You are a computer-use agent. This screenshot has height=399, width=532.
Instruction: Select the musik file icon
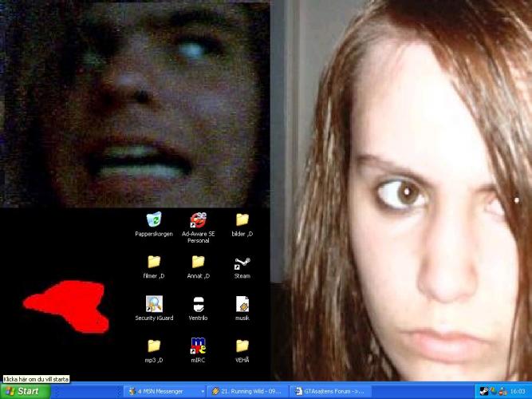[242, 303]
